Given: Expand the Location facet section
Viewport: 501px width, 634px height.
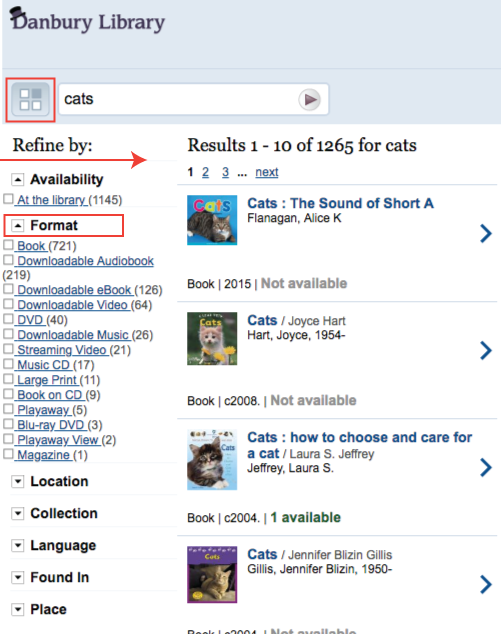Looking at the screenshot, I should 17,481.
